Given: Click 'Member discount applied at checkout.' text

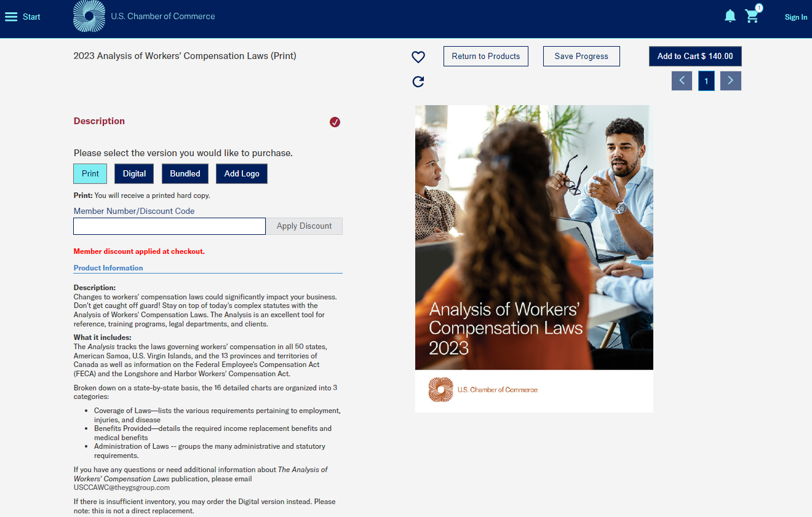Looking at the screenshot, I should [139, 251].
